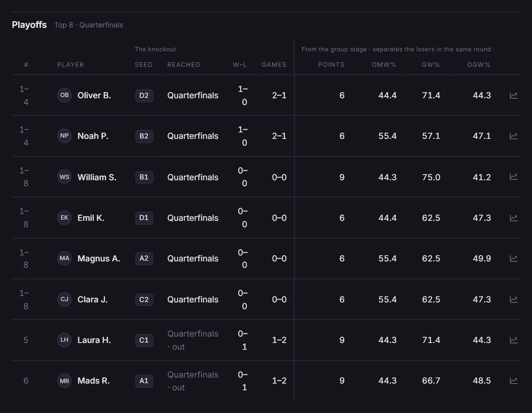The image size is (532, 413).
Task: Select player name Noah P.
Action: pos(93,136)
